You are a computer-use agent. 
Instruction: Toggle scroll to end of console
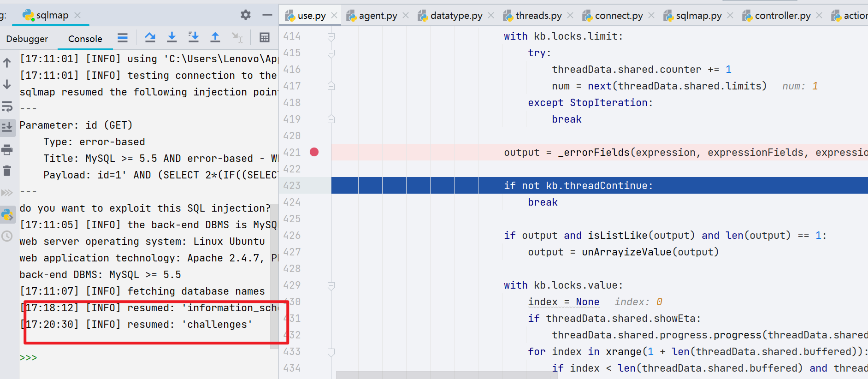[7, 127]
